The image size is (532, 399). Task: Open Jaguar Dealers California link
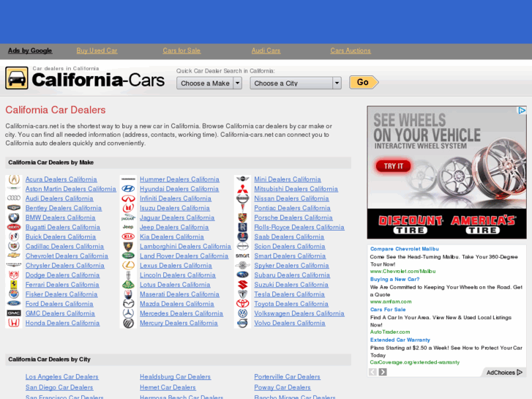[177, 217]
